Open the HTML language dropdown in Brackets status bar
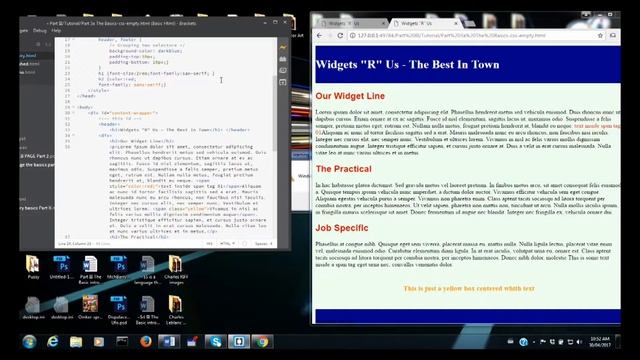 coord(227,244)
